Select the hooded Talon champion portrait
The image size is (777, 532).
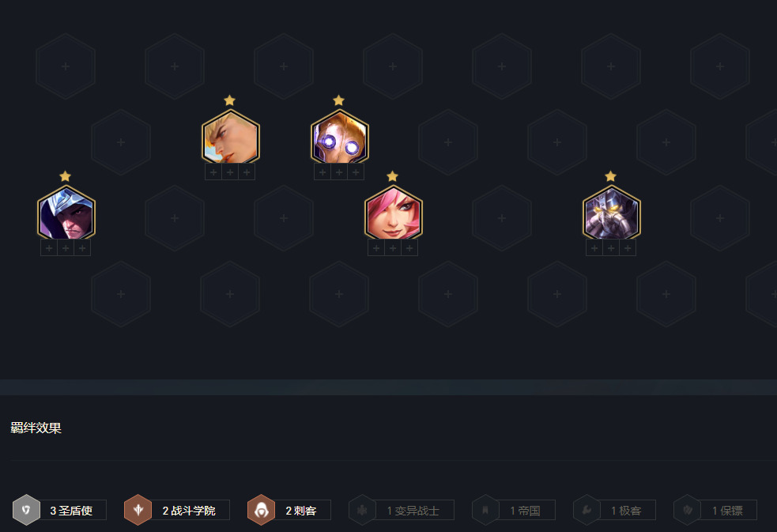pos(66,213)
